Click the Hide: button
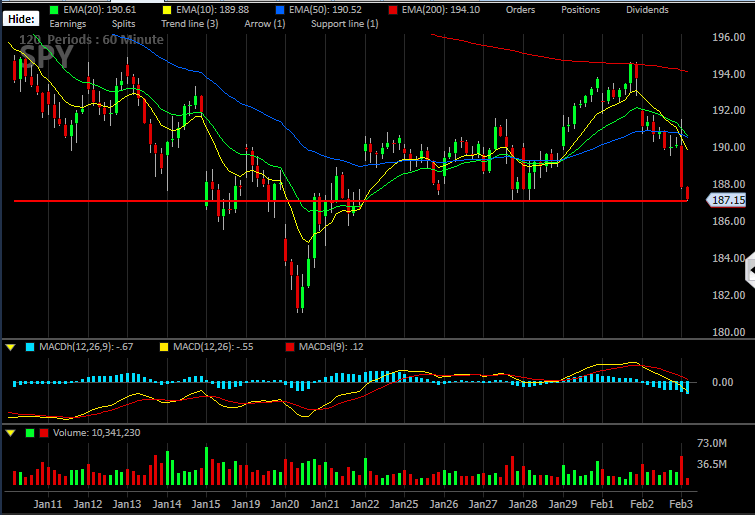This screenshot has width=755, height=515. point(22,19)
